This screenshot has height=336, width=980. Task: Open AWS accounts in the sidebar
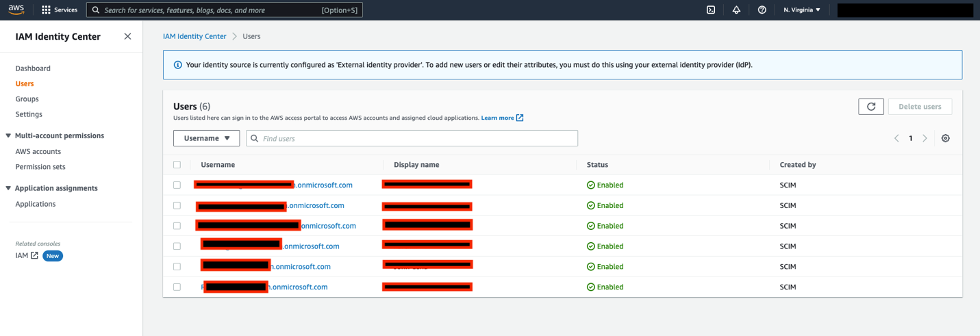[x=38, y=151]
